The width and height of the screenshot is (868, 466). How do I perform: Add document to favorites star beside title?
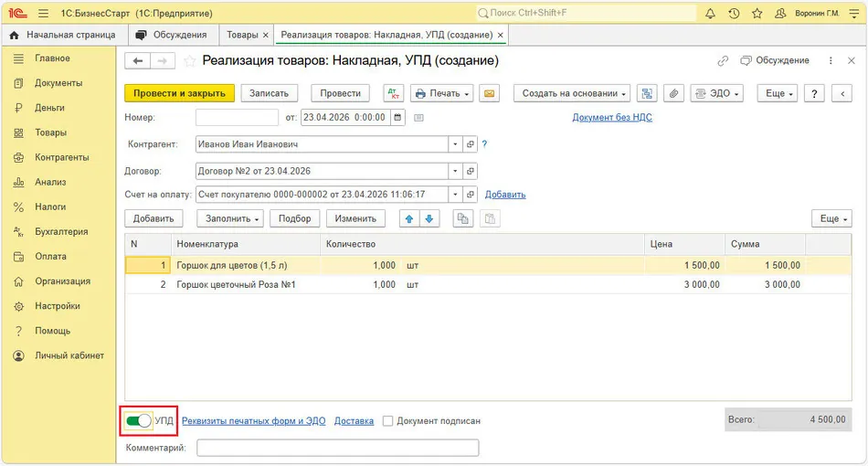189,61
